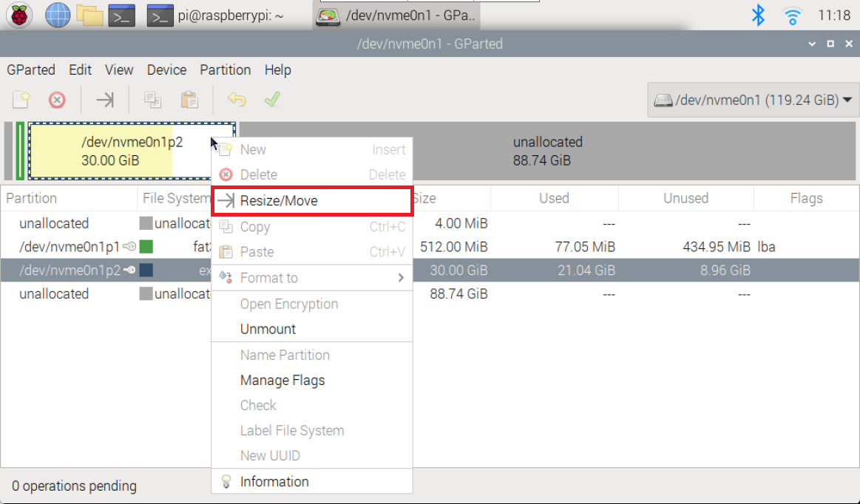This screenshot has width=860, height=504.
Task: Open the Device menu
Action: (166, 70)
